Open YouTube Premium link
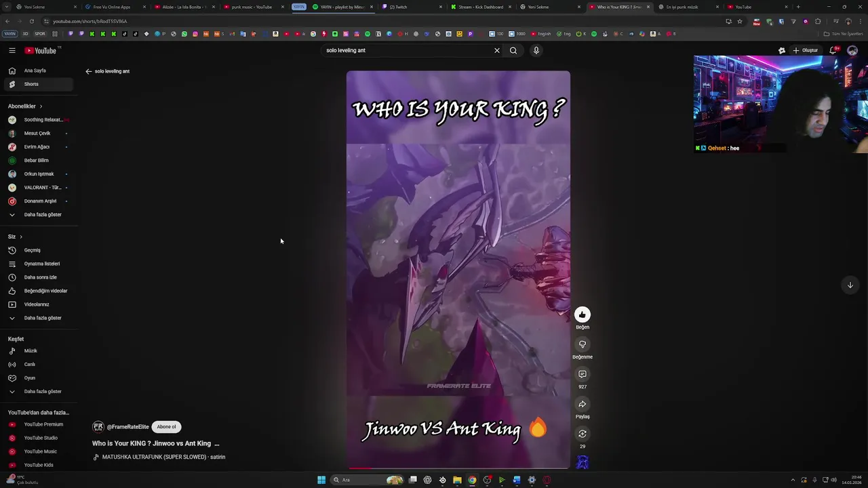 [x=37, y=424]
